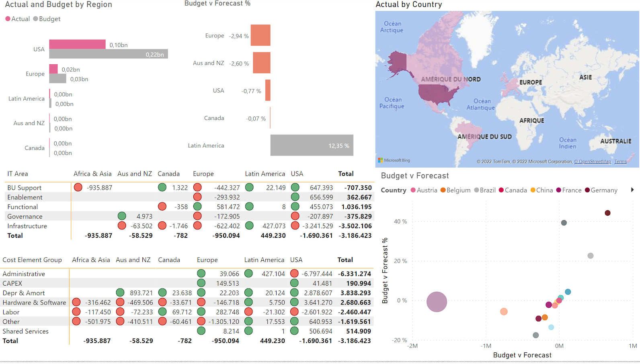Sort IT table by Africa & Asia header
The height and width of the screenshot is (364, 640).
click(x=92, y=174)
